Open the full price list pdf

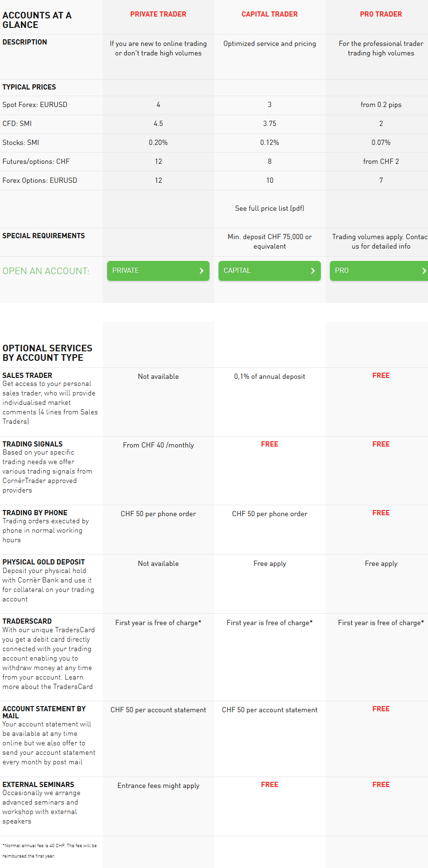point(270,208)
